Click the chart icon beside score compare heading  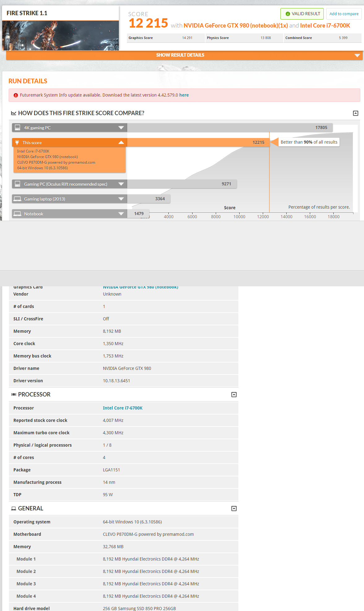14,113
